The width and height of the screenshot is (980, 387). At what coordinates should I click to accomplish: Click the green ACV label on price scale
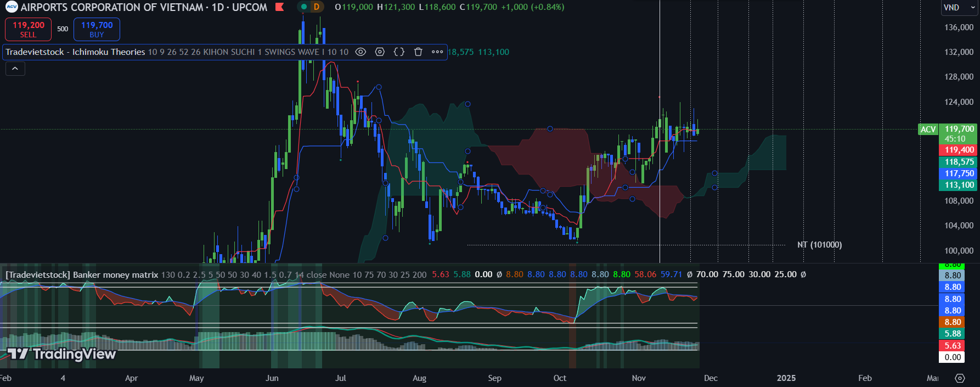pos(928,130)
